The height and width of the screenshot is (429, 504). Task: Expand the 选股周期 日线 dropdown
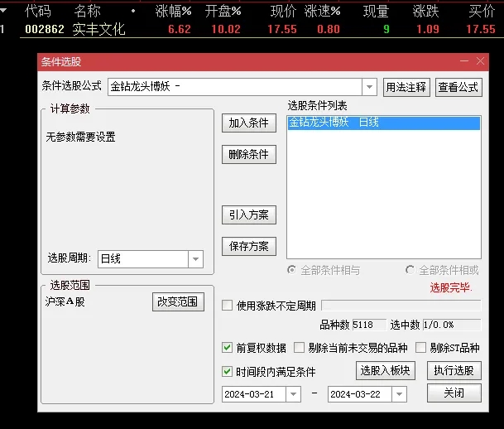[195, 259]
